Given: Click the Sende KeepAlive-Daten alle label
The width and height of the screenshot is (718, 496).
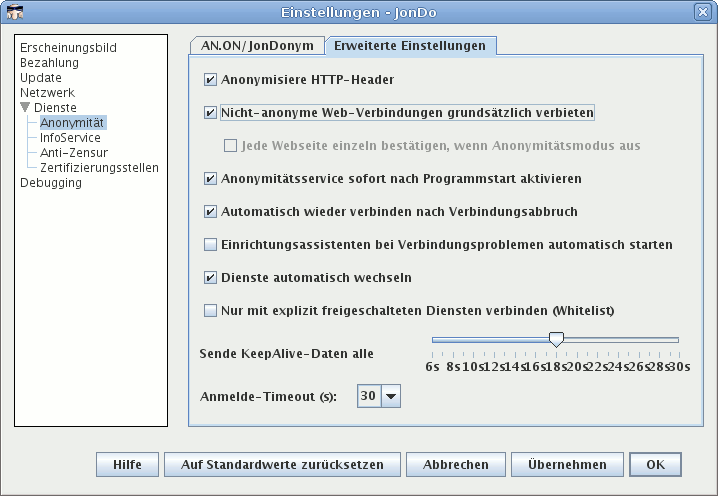Looking at the screenshot, I should point(287,354).
